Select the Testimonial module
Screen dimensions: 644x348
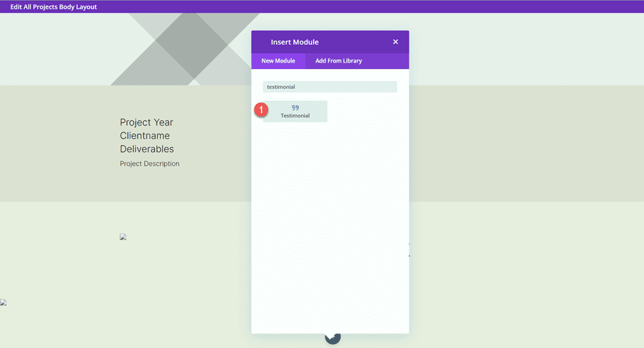pos(295,111)
